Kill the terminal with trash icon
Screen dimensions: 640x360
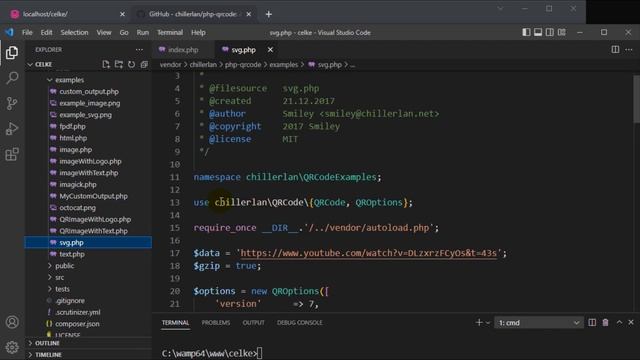(605, 322)
